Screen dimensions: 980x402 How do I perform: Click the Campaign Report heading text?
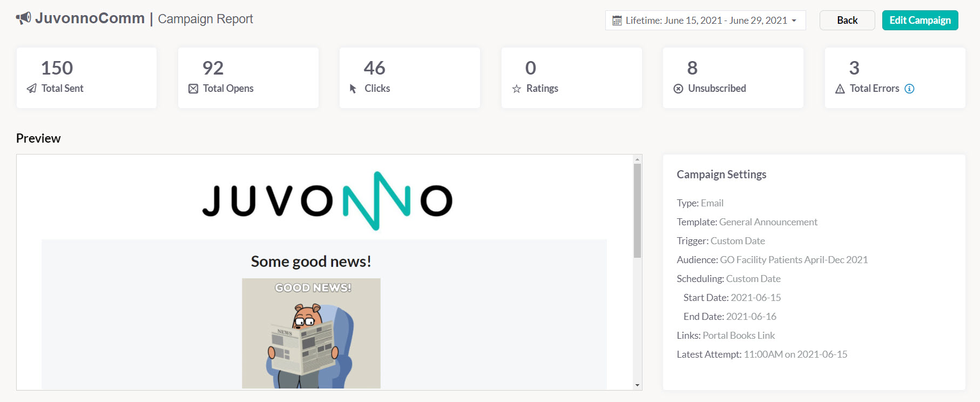pos(205,19)
